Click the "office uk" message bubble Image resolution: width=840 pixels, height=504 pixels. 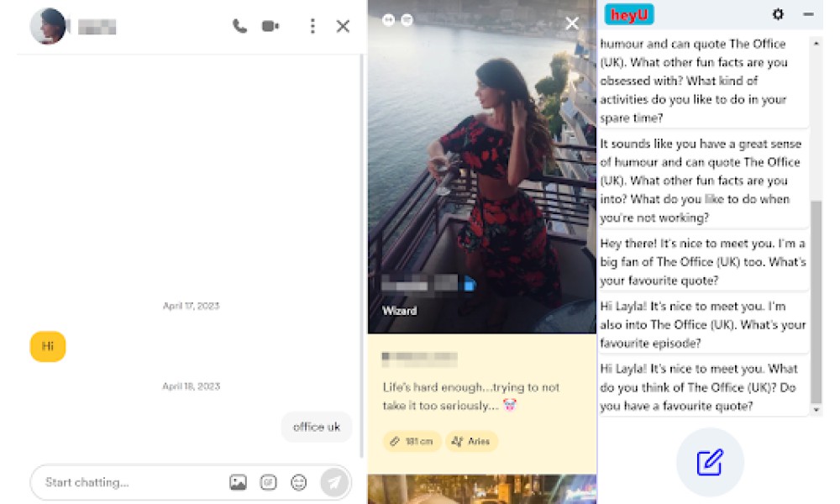(x=316, y=427)
